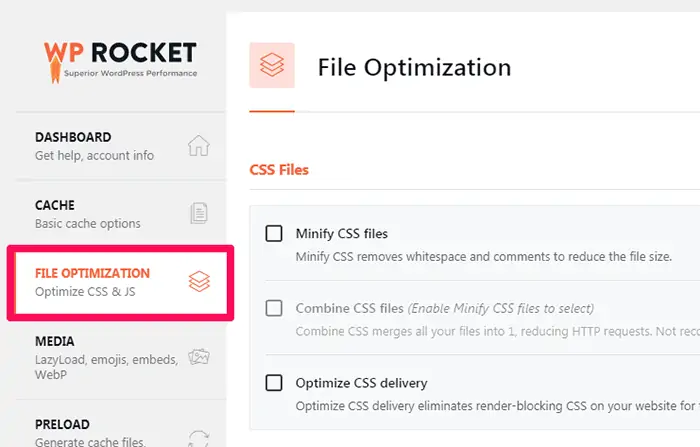Toggle the Combine CSS files checkbox
700x447 pixels.
pos(274,308)
